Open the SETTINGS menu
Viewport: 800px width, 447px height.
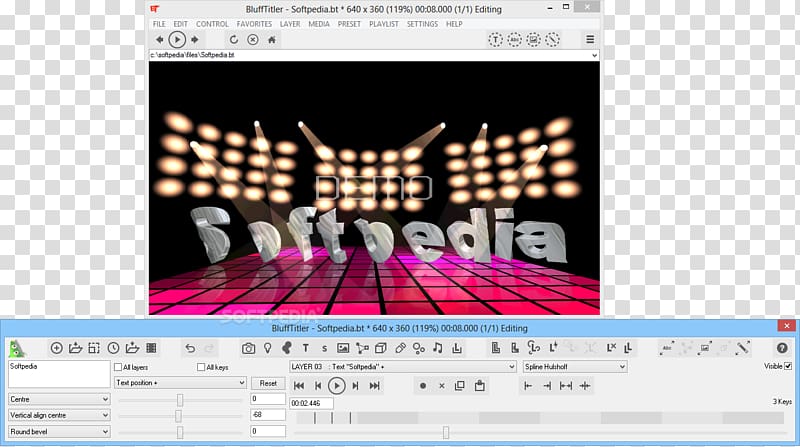coord(422,24)
